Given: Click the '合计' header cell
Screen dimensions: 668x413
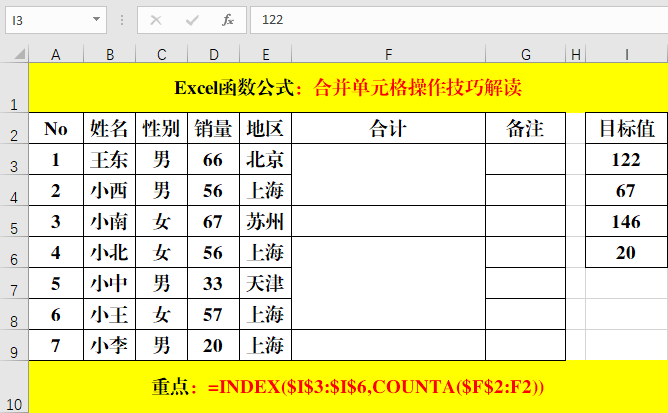Looking at the screenshot, I should 388,128.
